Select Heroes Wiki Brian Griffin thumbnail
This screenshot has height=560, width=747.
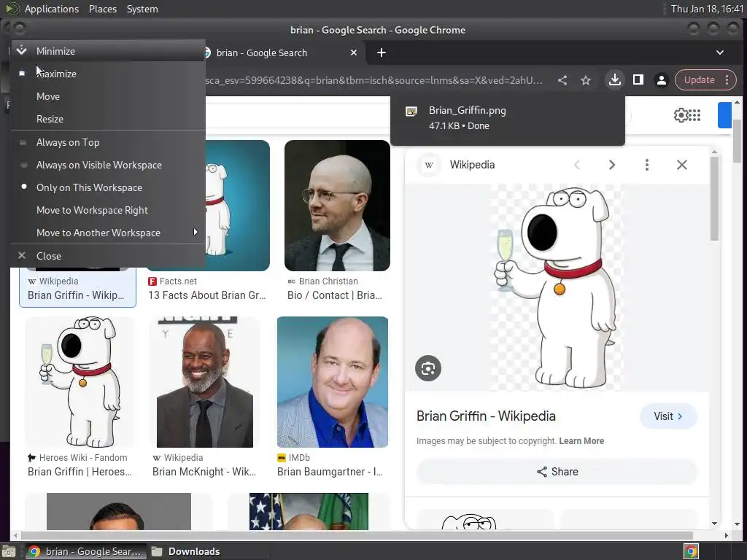pyautogui.click(x=80, y=382)
